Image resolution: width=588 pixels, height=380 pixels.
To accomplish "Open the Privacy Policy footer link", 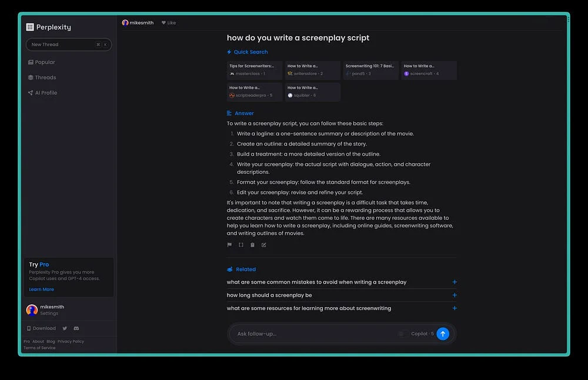I will (71, 341).
